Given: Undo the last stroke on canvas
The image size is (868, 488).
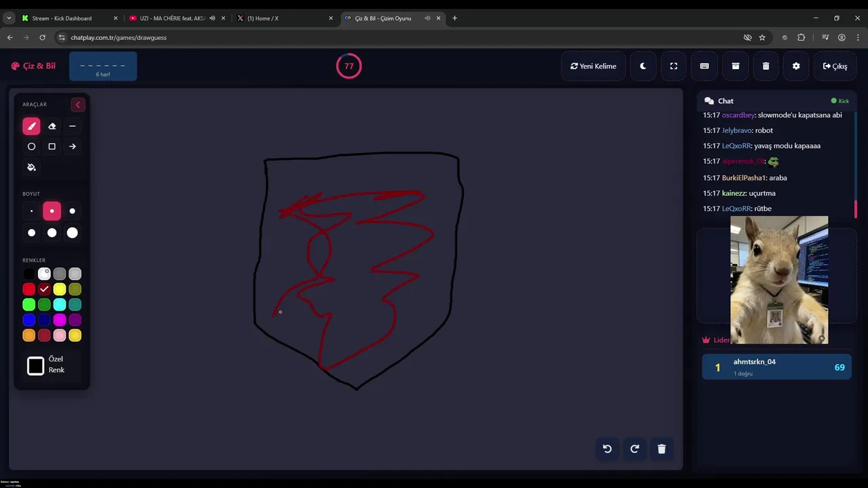Looking at the screenshot, I should point(607,449).
